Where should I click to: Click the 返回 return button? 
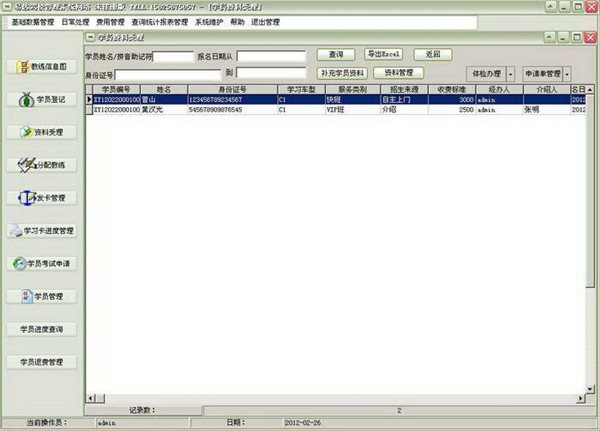pyautogui.click(x=433, y=54)
